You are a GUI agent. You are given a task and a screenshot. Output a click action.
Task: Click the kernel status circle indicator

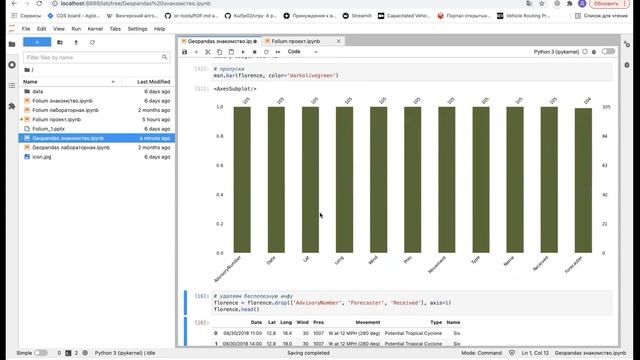coord(585,52)
